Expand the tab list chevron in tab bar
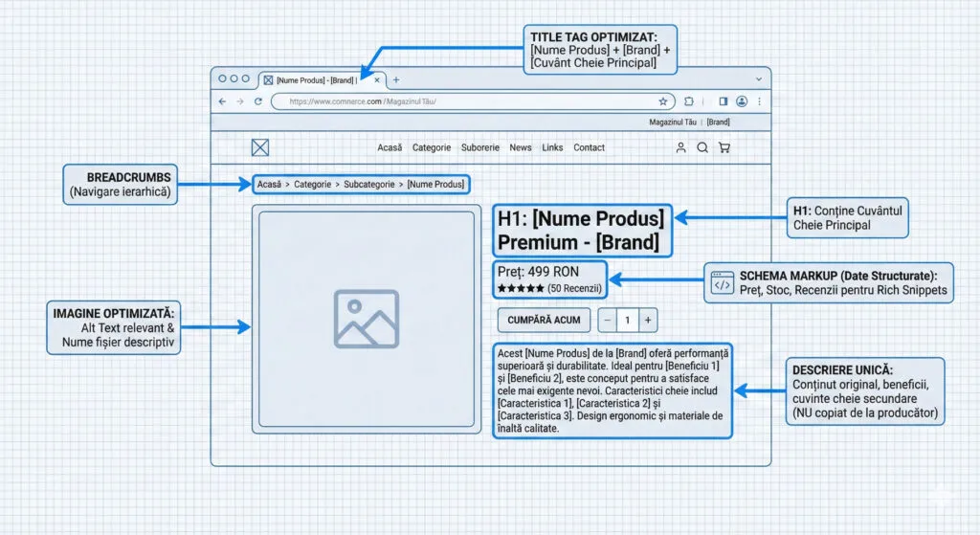This screenshot has height=535, width=980. [759, 78]
